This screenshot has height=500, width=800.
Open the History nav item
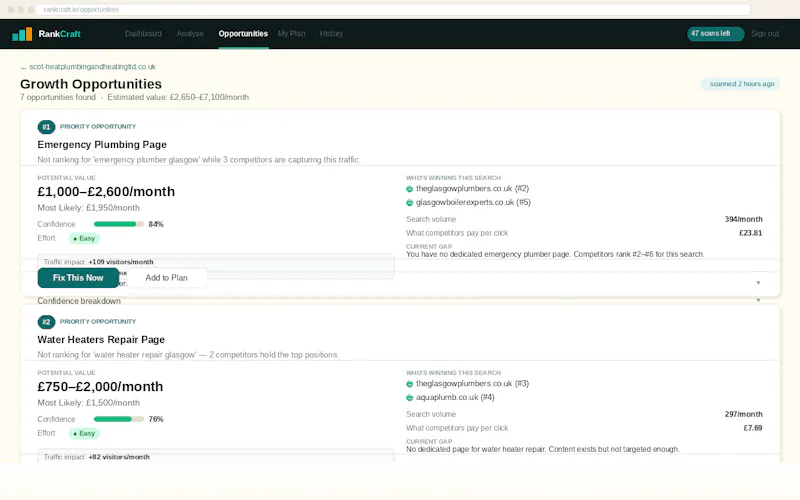coord(331,34)
